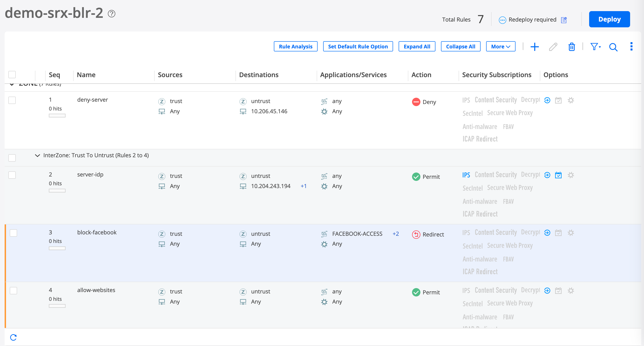The image size is (644, 346).
Task: Open the search magnifier icon
Action: pyautogui.click(x=613, y=47)
